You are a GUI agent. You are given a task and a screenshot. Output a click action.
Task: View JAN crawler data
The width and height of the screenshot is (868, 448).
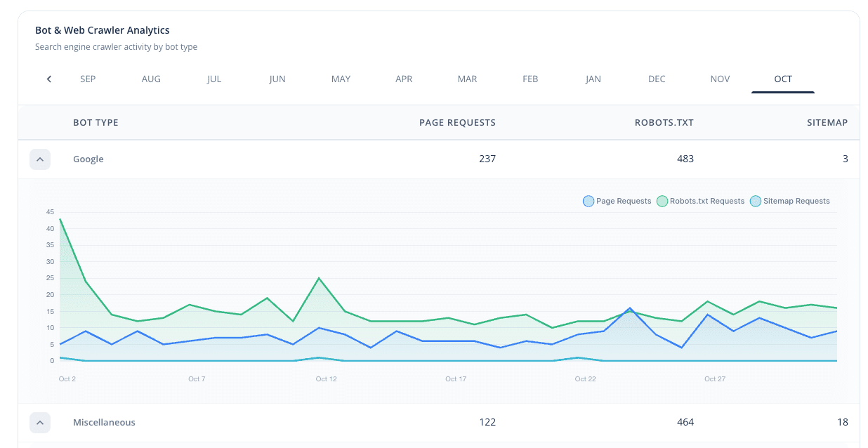click(593, 79)
